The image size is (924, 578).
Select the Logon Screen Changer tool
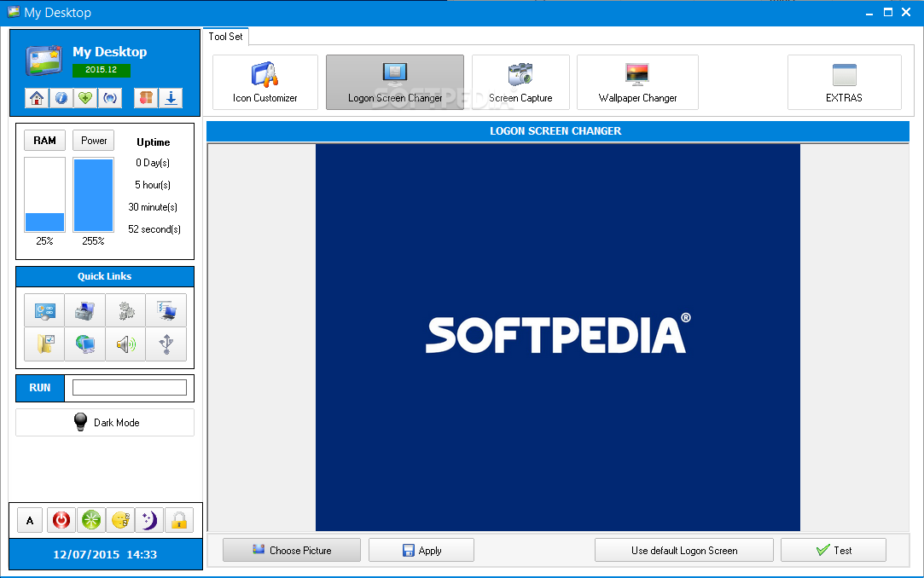click(395, 83)
